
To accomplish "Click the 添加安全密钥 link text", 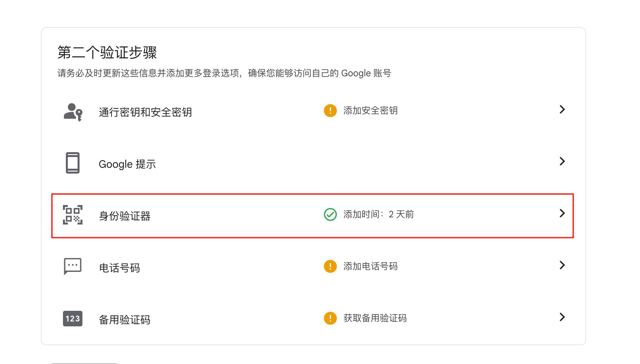I will 370,111.
